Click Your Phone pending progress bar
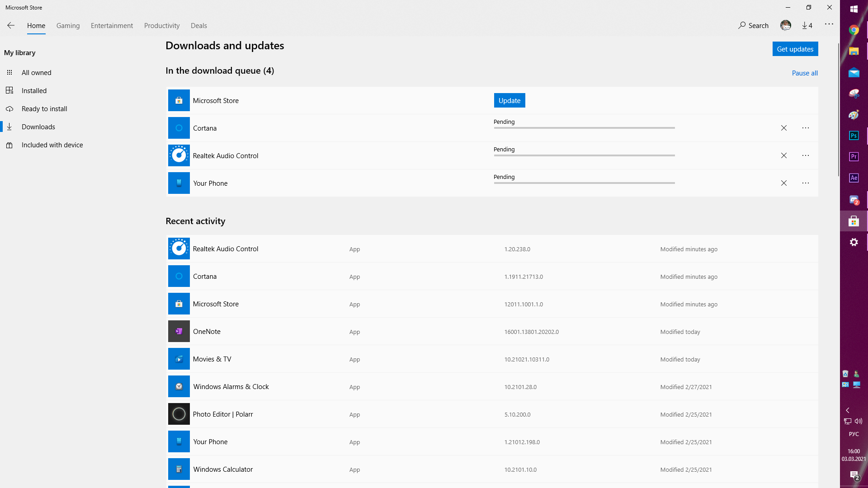The width and height of the screenshot is (868, 488). coord(584,183)
